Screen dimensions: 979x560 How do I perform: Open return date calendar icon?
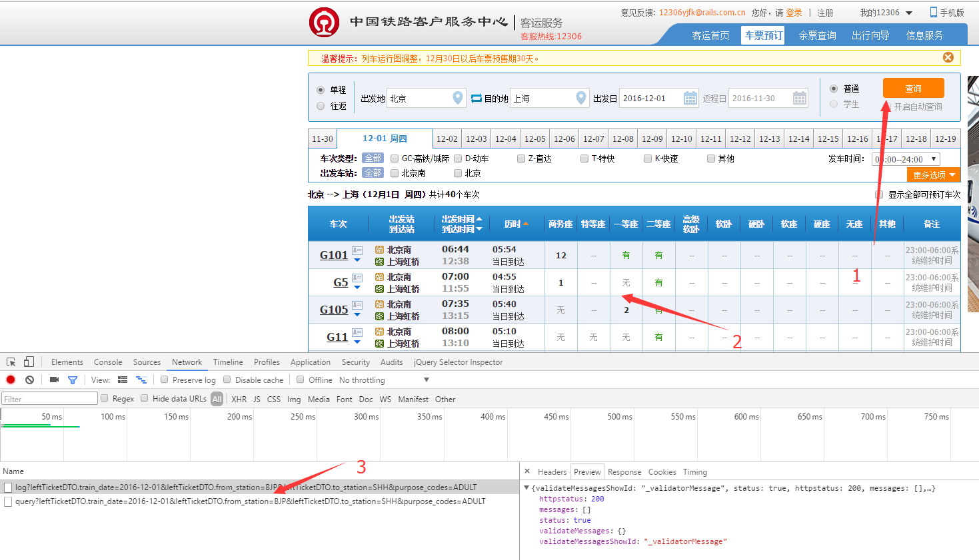(x=800, y=98)
